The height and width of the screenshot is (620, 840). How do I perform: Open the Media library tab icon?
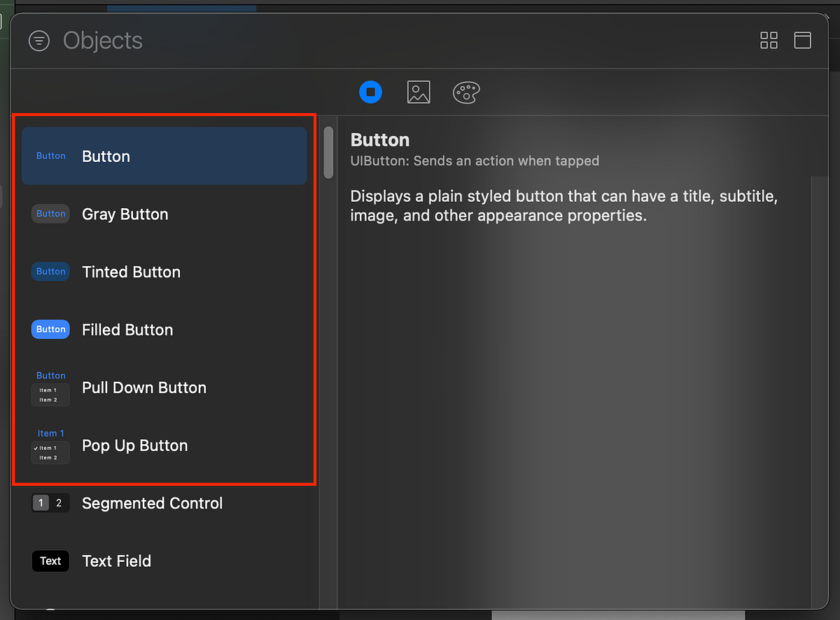(419, 92)
